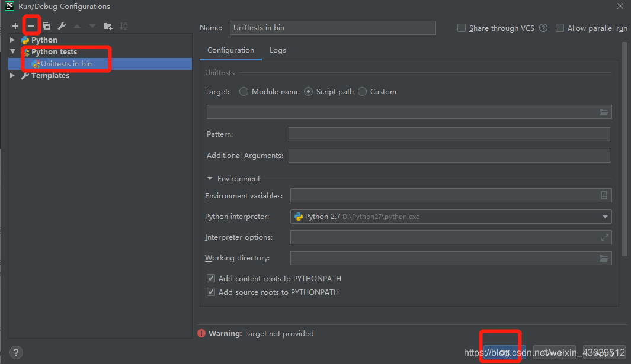This screenshot has width=631, height=364.
Task: Edit environment variables list icon
Action: [x=604, y=195]
